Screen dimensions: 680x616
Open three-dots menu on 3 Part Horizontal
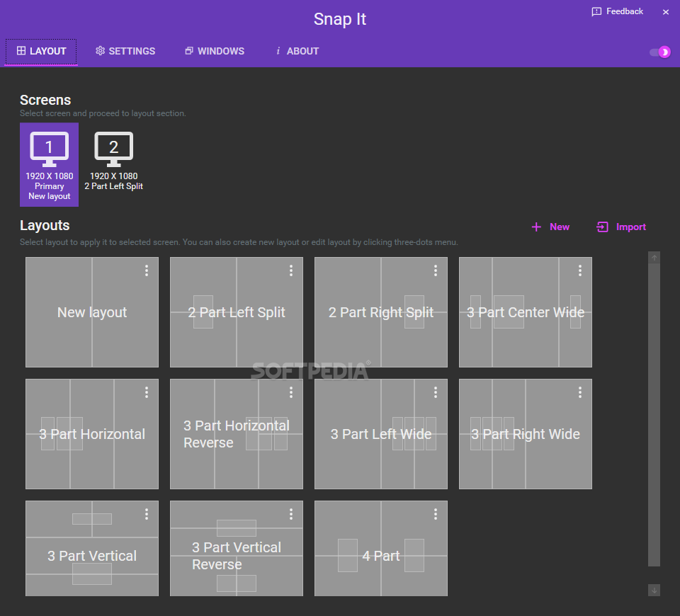pyautogui.click(x=147, y=392)
